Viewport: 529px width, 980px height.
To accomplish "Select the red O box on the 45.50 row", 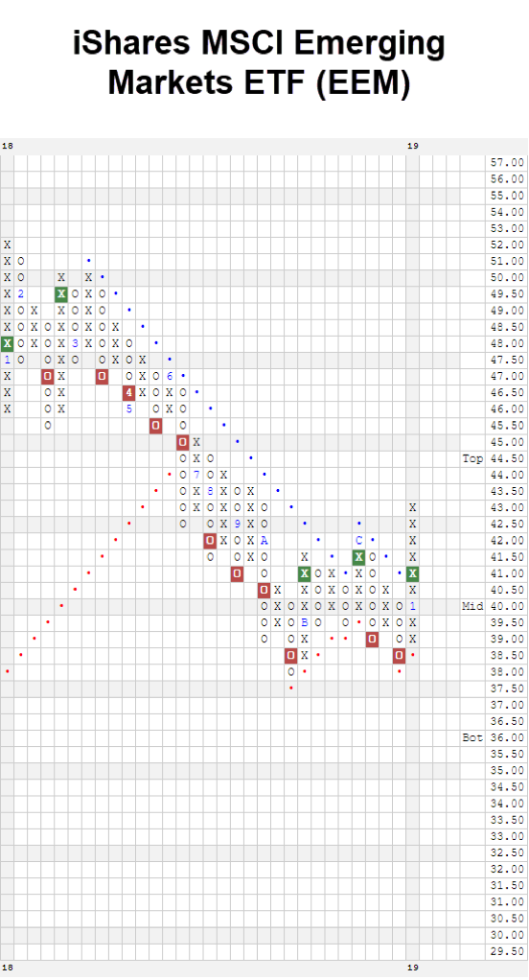I will (x=155, y=425).
